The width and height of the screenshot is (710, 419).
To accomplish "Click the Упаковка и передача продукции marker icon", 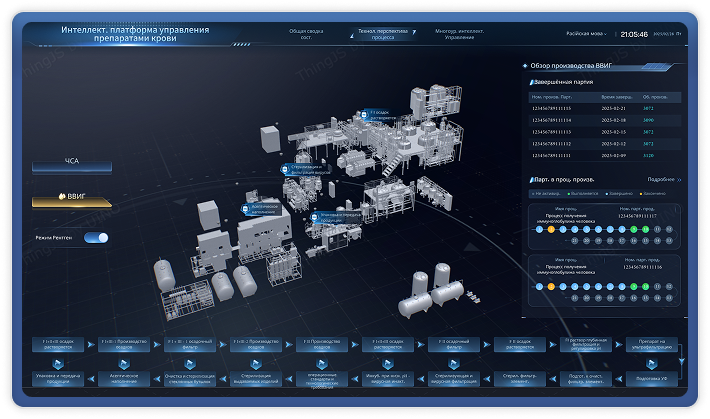I will (x=315, y=217).
